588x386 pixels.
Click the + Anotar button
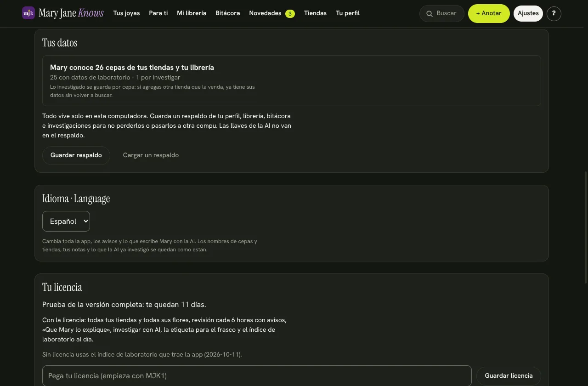(x=489, y=13)
